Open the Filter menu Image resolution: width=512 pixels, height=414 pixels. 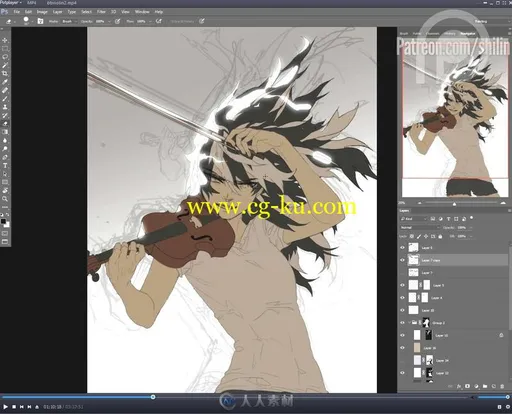[x=101, y=12]
